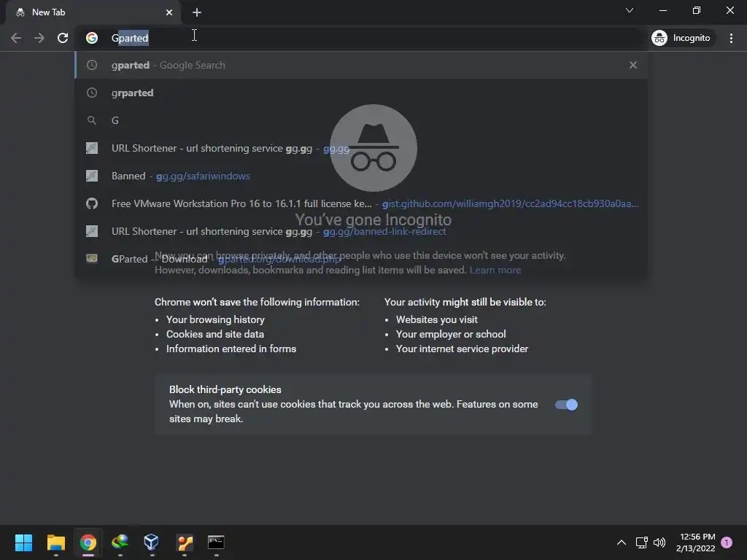Toggle Block third-party cookies switch

[566, 405]
